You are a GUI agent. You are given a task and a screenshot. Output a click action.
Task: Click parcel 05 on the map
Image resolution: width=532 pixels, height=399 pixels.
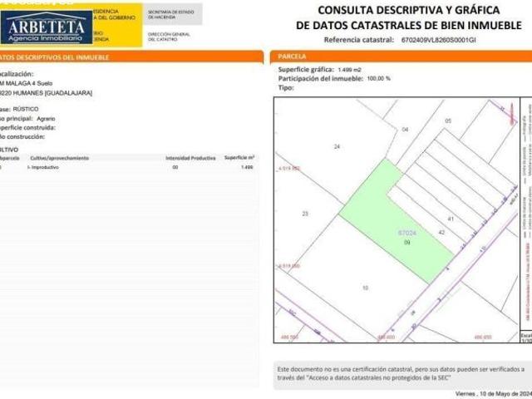pyautogui.click(x=448, y=121)
